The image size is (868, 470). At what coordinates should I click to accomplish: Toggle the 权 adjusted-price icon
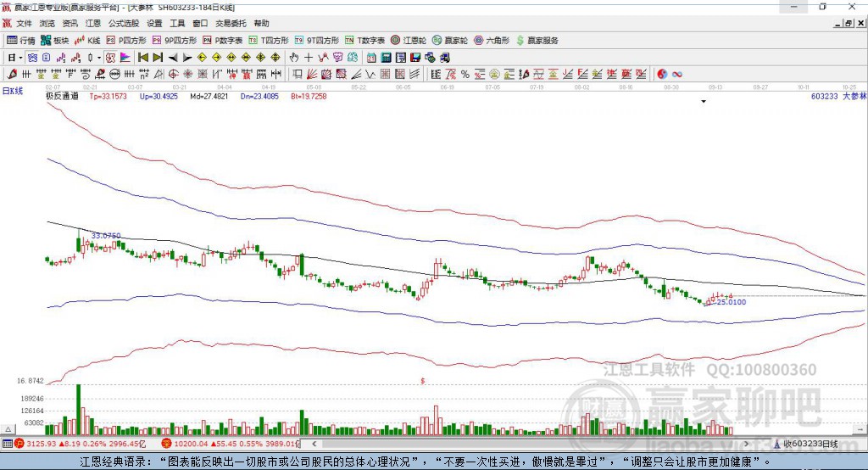(x=111, y=58)
